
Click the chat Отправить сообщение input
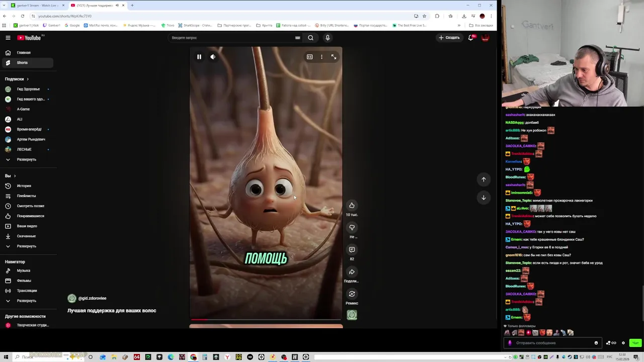tap(552, 343)
